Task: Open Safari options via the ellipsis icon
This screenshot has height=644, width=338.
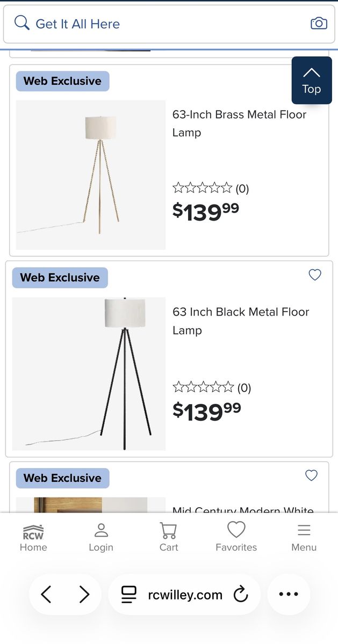Action: point(289,594)
